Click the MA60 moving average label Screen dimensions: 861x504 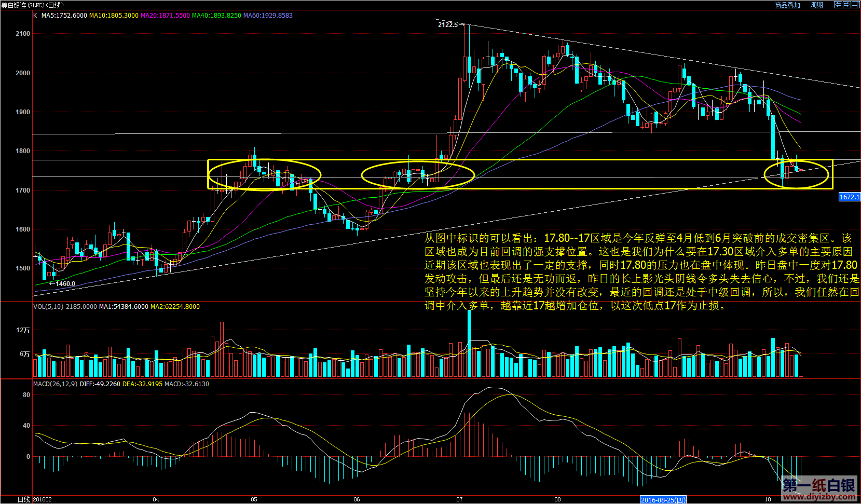268,16
